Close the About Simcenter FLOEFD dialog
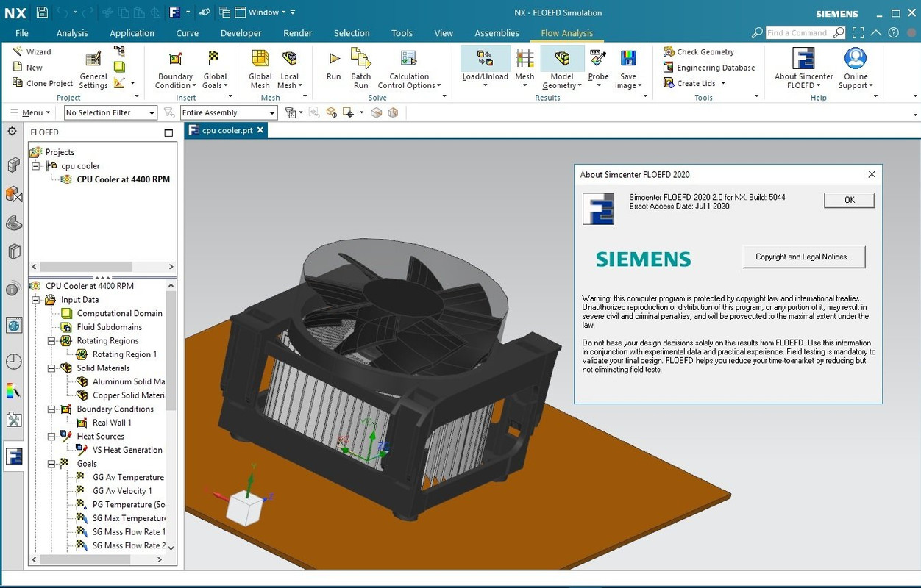 [872, 174]
